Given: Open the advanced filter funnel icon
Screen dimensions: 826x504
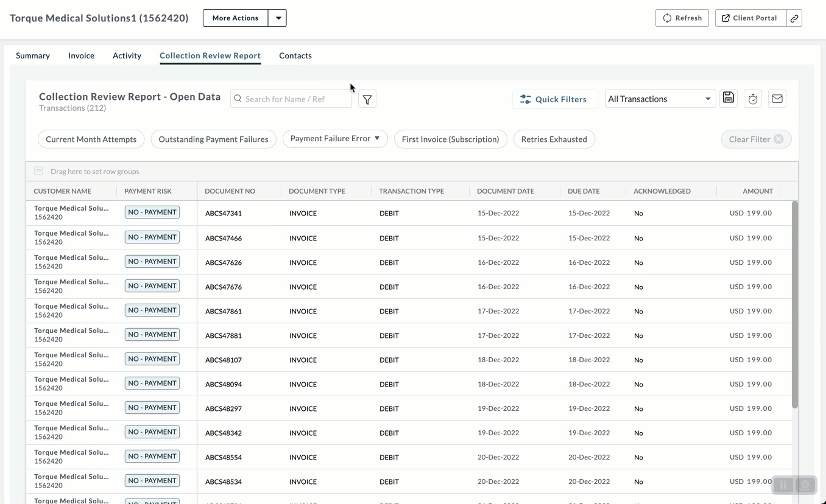Looking at the screenshot, I should coord(367,99).
